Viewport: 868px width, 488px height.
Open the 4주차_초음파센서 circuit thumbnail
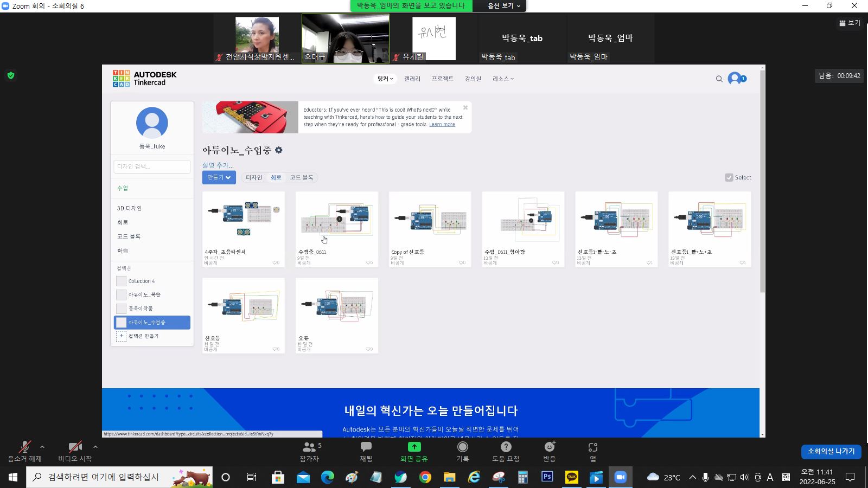click(243, 220)
